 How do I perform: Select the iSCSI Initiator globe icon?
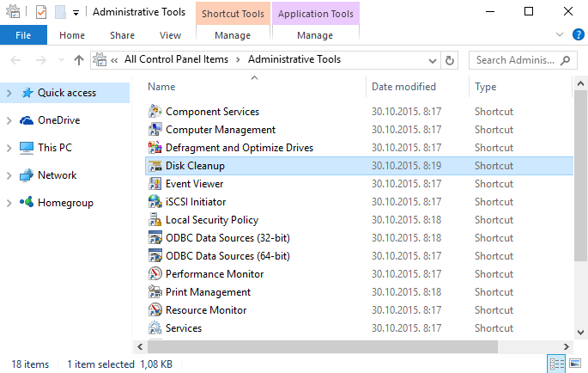coord(155,202)
